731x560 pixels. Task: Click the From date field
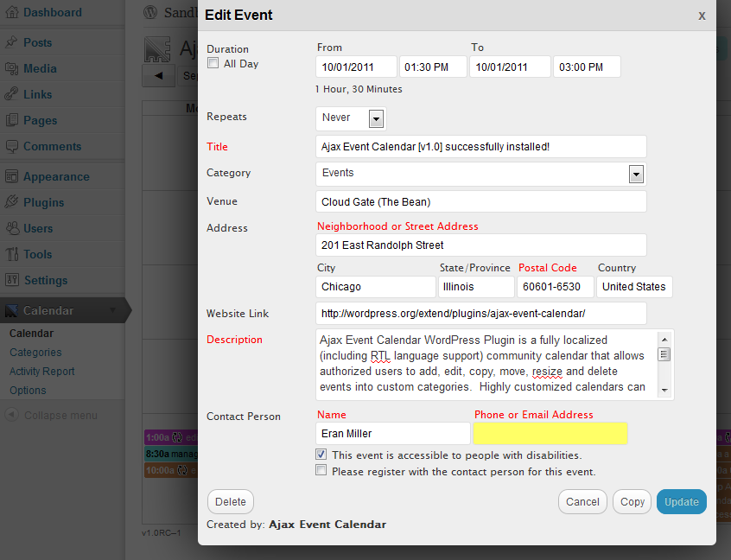tap(356, 67)
